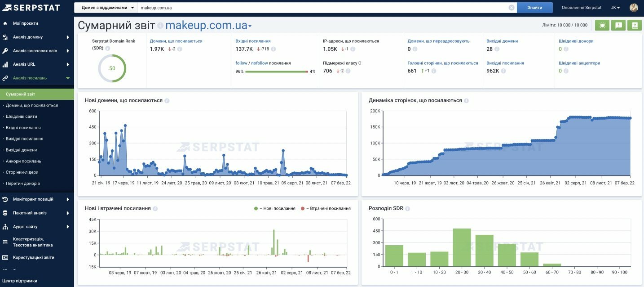The image size is (644, 287).
Task: Collapse the Аналіз посилань sidebar section arrow
Action: [x=68, y=78]
